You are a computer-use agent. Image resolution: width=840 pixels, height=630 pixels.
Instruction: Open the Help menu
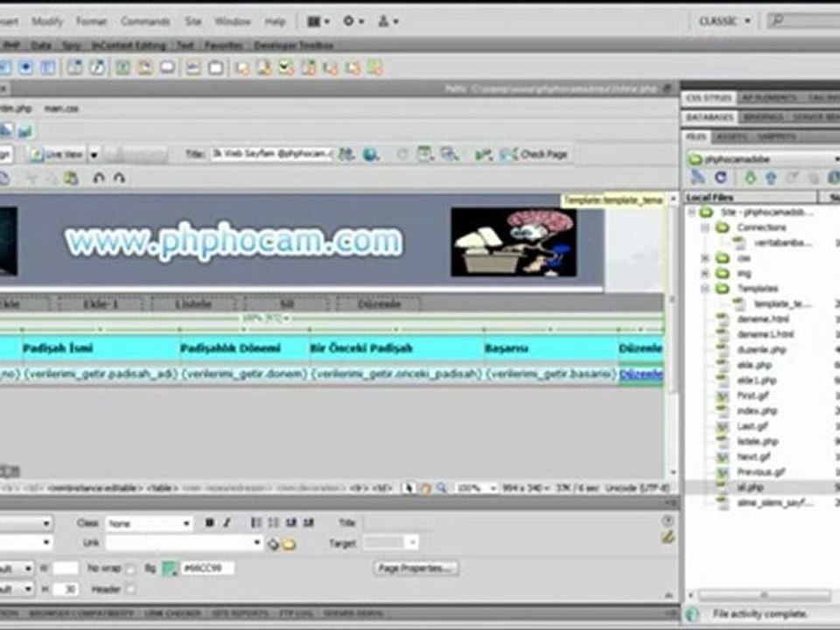(275, 21)
